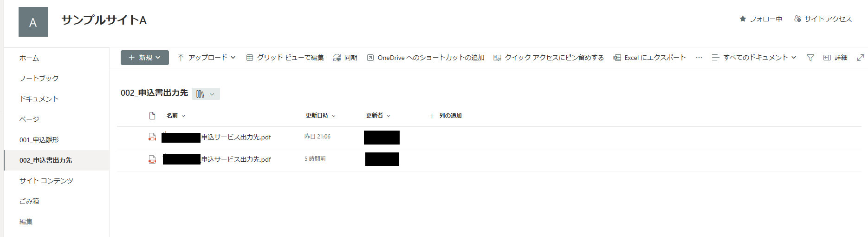Click the upload arrow icon
The height and width of the screenshot is (237, 868).
pos(181,58)
